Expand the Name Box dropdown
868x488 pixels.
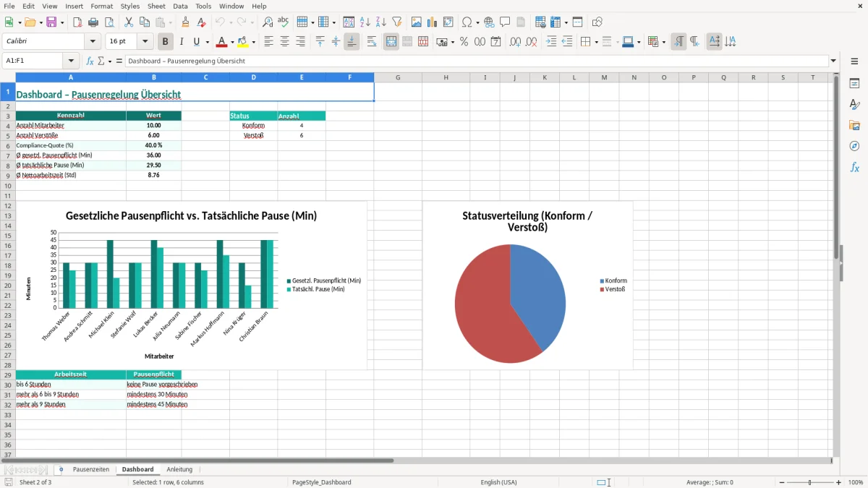71,61
